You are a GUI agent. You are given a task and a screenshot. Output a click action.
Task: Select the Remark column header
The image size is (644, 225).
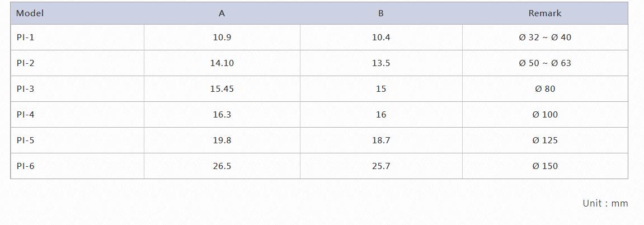tap(545, 13)
